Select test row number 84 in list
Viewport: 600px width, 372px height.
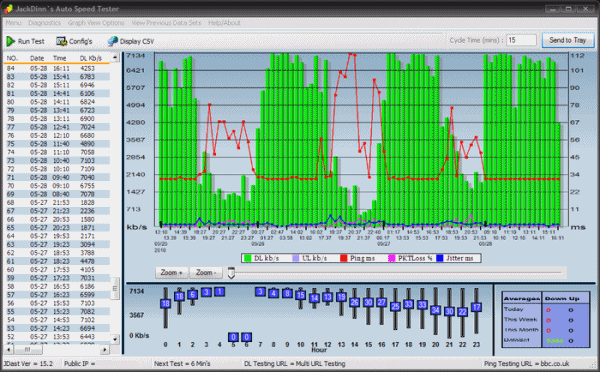pyautogui.click(x=57, y=68)
